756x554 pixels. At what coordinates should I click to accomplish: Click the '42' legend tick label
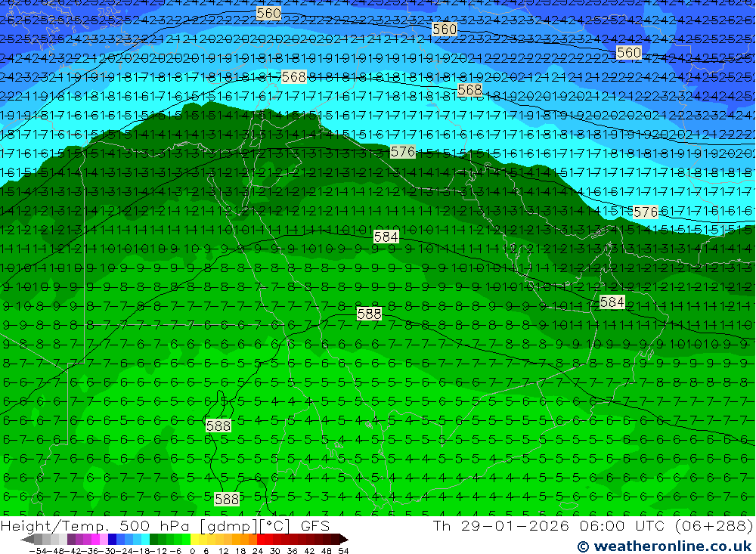(309, 551)
